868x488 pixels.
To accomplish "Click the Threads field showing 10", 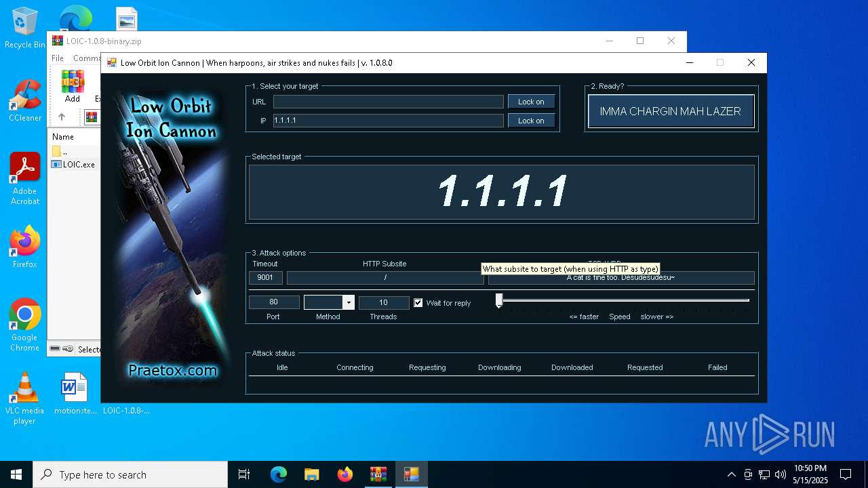I will click(384, 302).
